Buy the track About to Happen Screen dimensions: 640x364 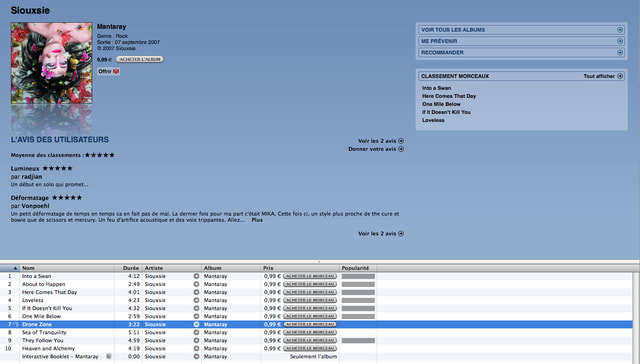310,284
